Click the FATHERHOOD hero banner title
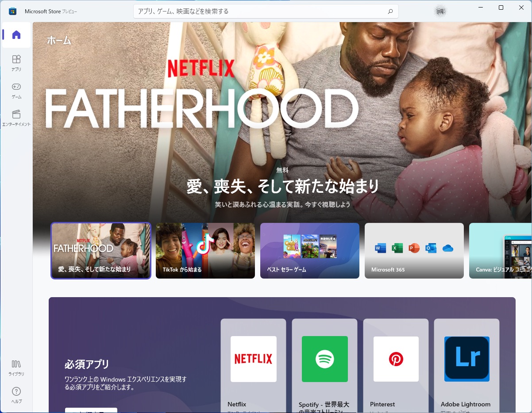The height and width of the screenshot is (413, 532). [202, 109]
